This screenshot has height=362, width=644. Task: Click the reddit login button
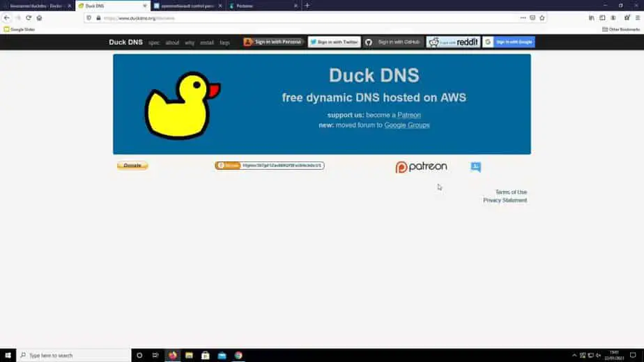[x=453, y=42]
